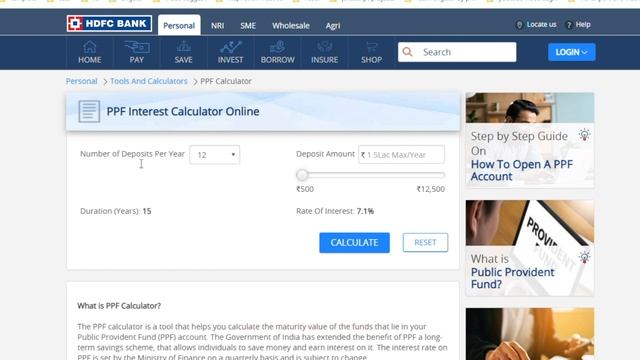
Task: Switch to the Personal tab
Action: click(179, 25)
